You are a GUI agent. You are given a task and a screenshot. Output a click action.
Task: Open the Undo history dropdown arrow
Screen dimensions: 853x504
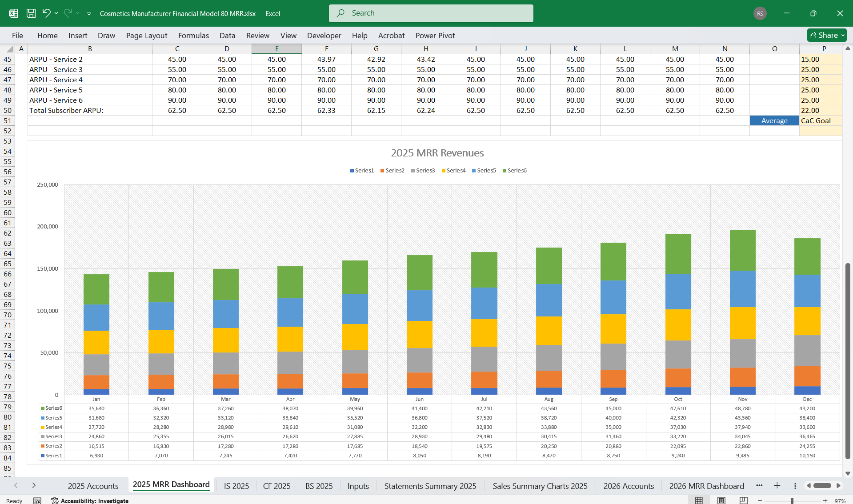click(x=56, y=14)
